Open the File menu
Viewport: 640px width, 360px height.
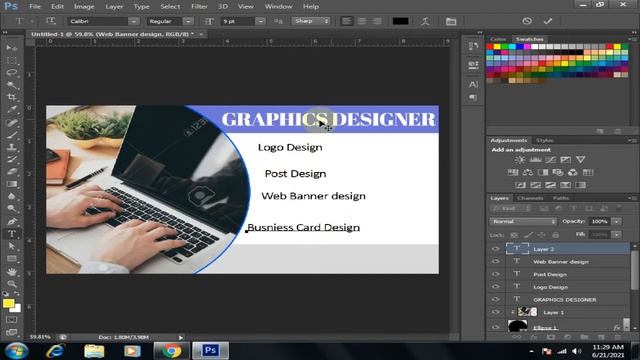[x=35, y=7]
